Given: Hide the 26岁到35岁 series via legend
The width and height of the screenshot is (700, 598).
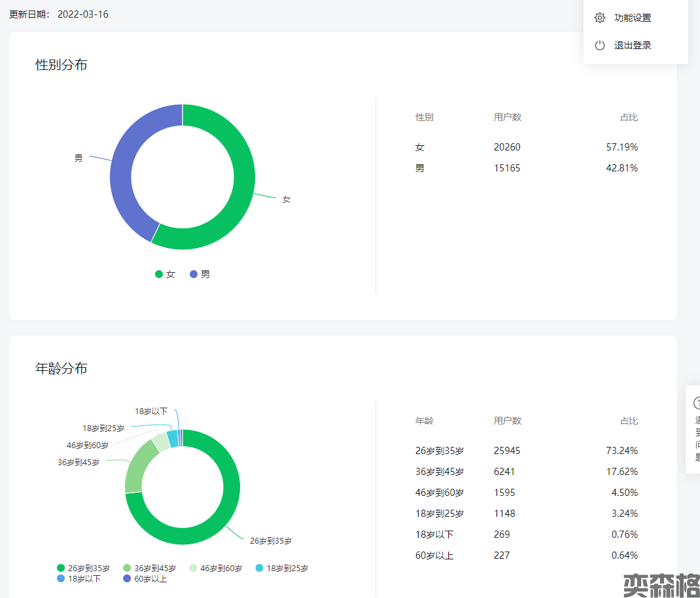Looking at the screenshot, I should coord(84,568).
